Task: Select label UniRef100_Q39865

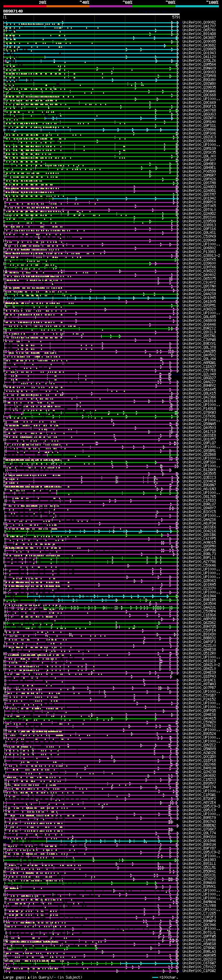Action: [x=199, y=49]
